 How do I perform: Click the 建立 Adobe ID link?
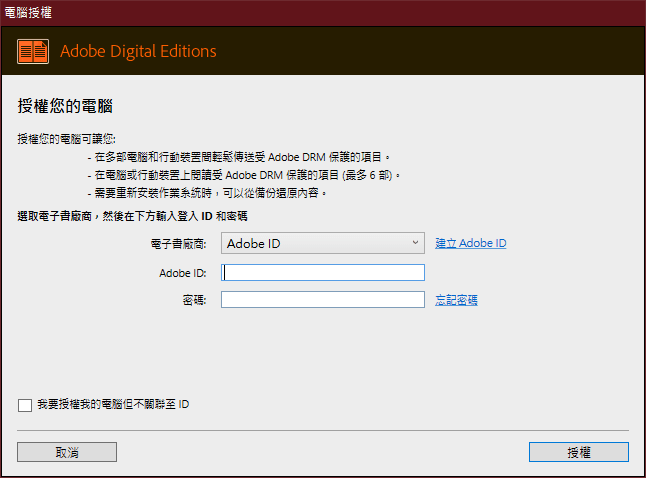click(x=470, y=243)
